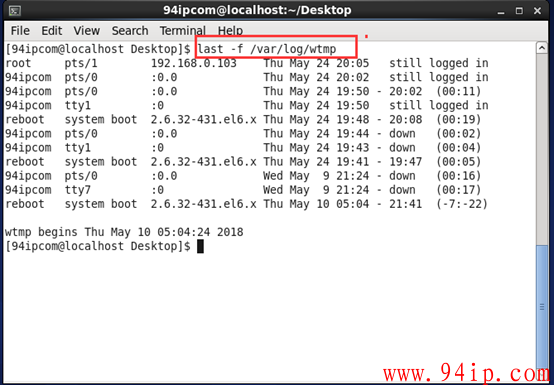This screenshot has width=554, height=385.
Task: Click 'wtmp begins Thu May 10' line
Action: [x=124, y=232]
